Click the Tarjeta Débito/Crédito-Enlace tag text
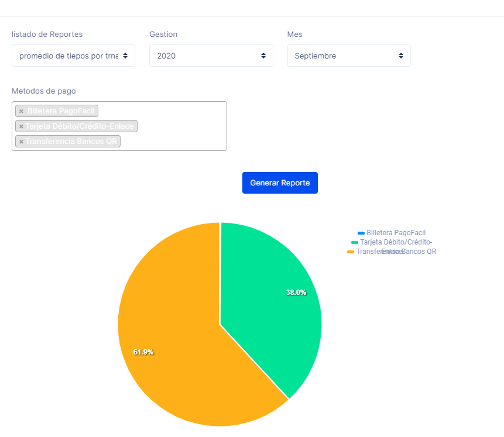504x437 pixels. pyautogui.click(x=80, y=126)
